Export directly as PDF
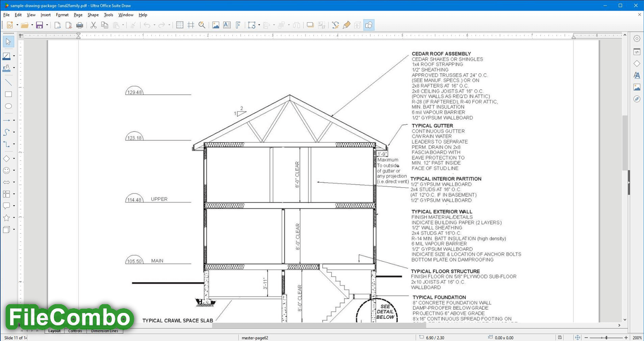644x341 pixels. click(x=69, y=25)
